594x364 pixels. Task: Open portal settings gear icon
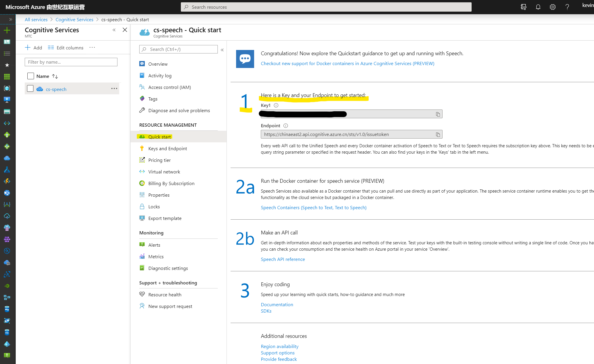(x=552, y=7)
